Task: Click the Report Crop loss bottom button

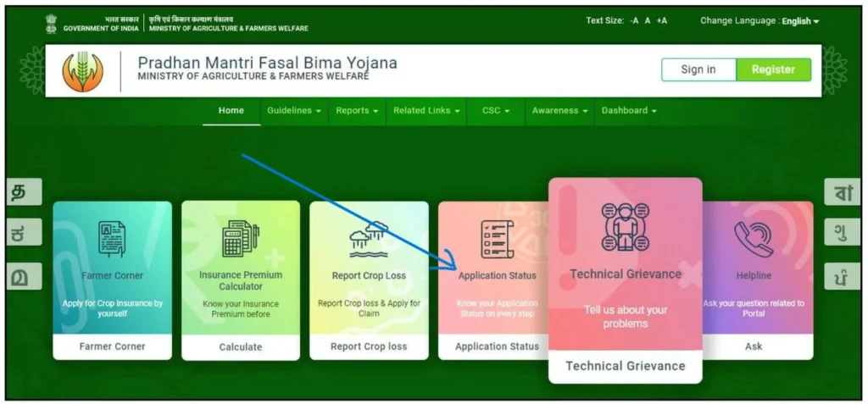Action: 369,346
